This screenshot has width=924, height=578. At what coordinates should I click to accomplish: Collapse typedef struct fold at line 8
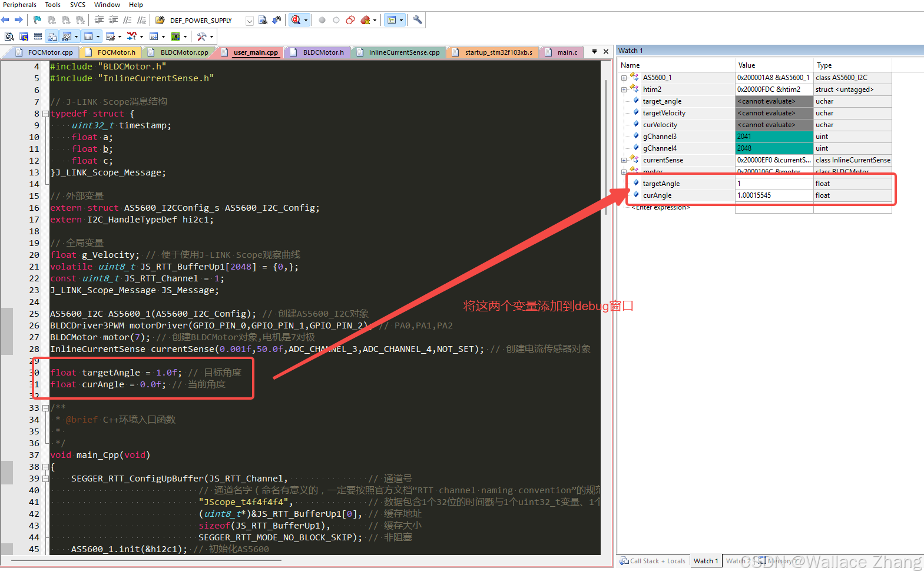[45, 114]
